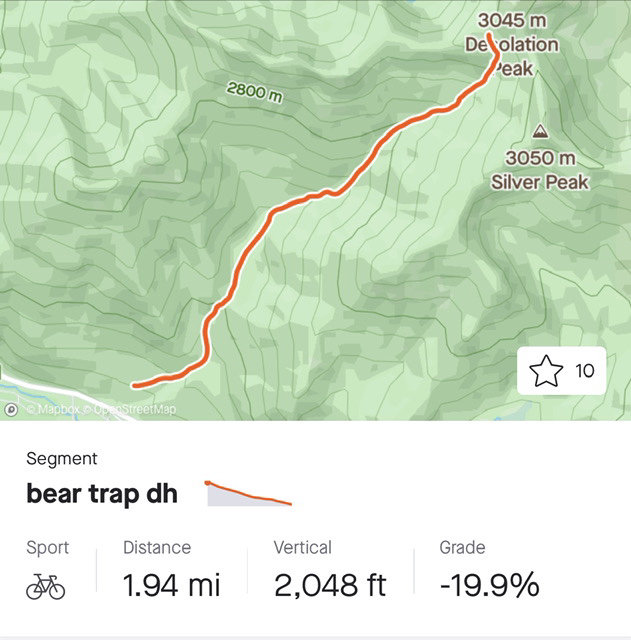631x640 pixels.
Task: Select the -19.9% grade value
Action: [490, 585]
